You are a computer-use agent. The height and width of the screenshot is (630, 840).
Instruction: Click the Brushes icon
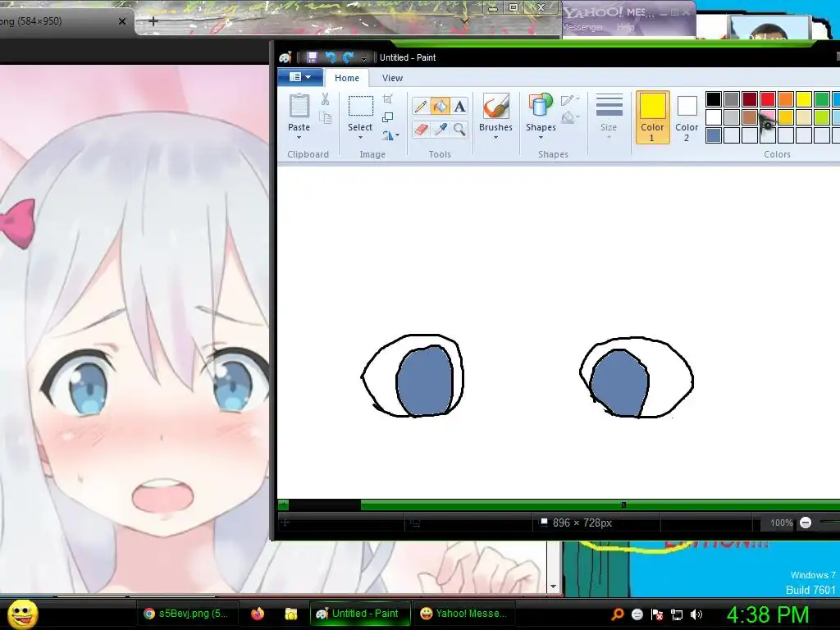click(495, 106)
